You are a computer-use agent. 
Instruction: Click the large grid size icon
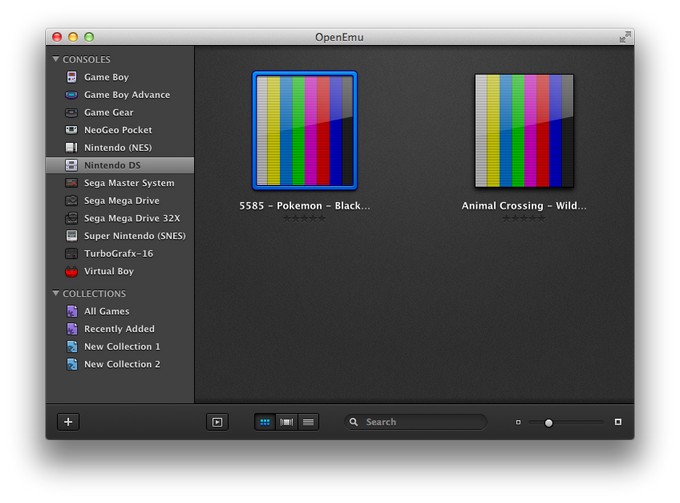click(x=618, y=422)
